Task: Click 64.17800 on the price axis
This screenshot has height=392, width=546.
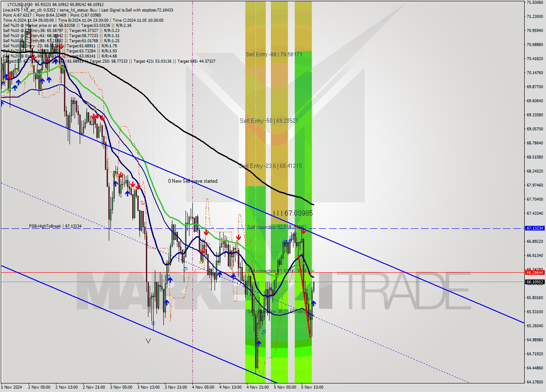Action: point(534,382)
